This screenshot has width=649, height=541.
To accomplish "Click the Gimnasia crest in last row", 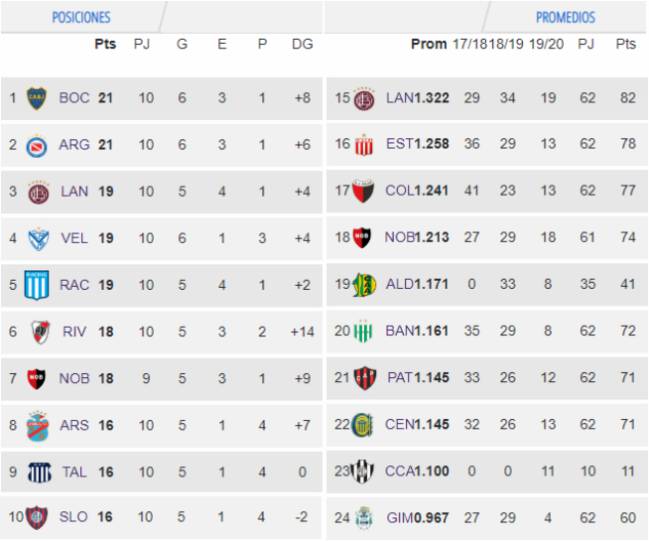I will (364, 518).
